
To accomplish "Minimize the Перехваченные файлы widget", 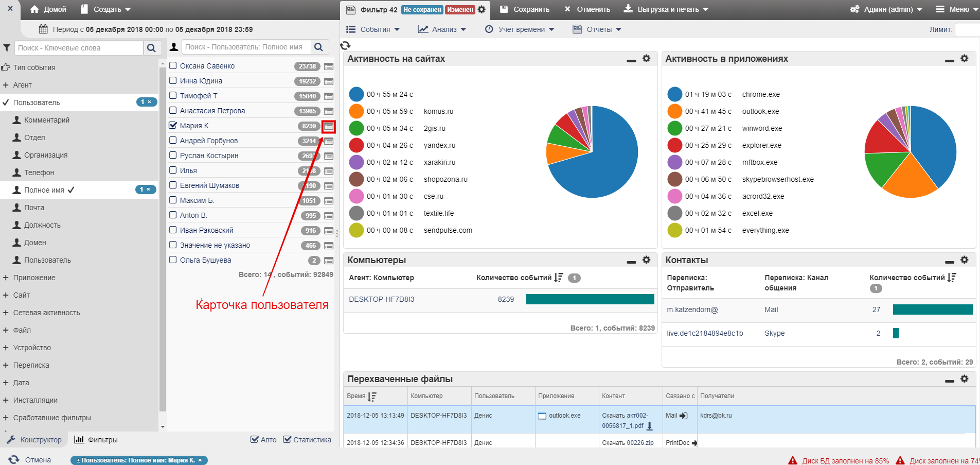I will (x=950, y=381).
